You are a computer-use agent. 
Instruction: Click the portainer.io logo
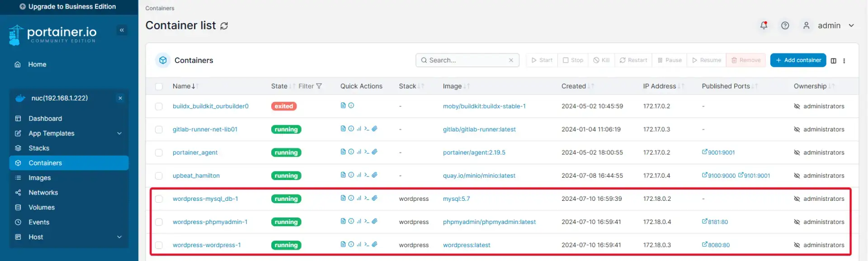[52, 35]
